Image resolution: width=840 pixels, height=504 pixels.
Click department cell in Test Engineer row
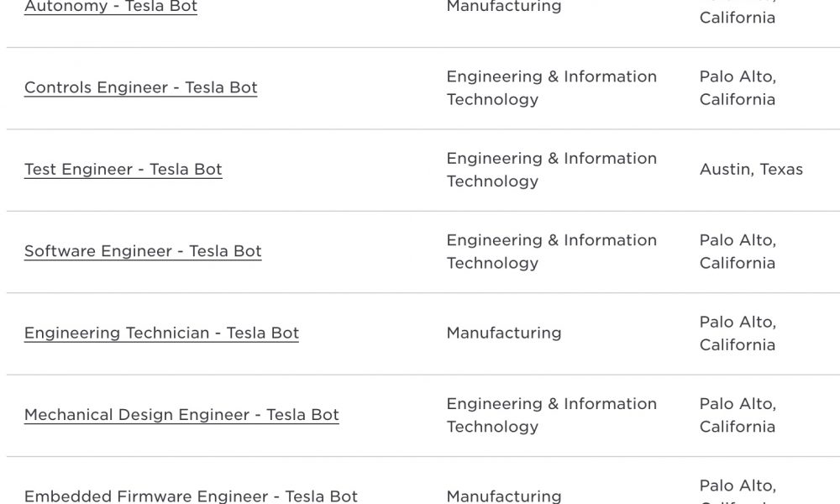pyautogui.click(x=552, y=170)
